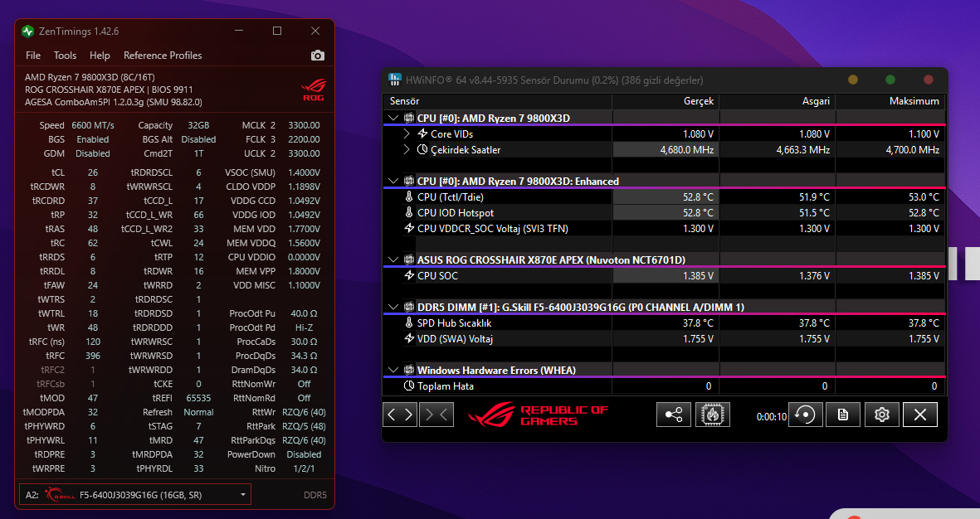Screen dimensions: 980x519
Task: Collapse the DDR5 DIMM [#1] G.Skill group
Action: [x=393, y=307]
